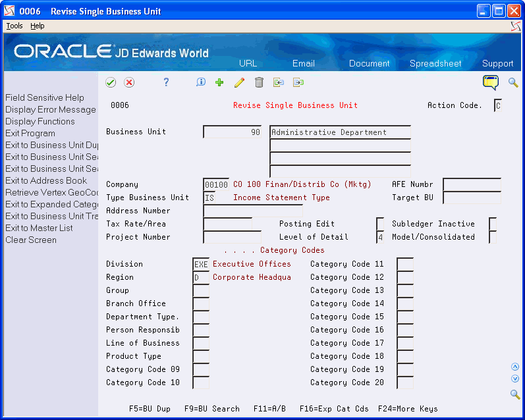
Task: Click the Action Code field
Action: (x=498, y=105)
